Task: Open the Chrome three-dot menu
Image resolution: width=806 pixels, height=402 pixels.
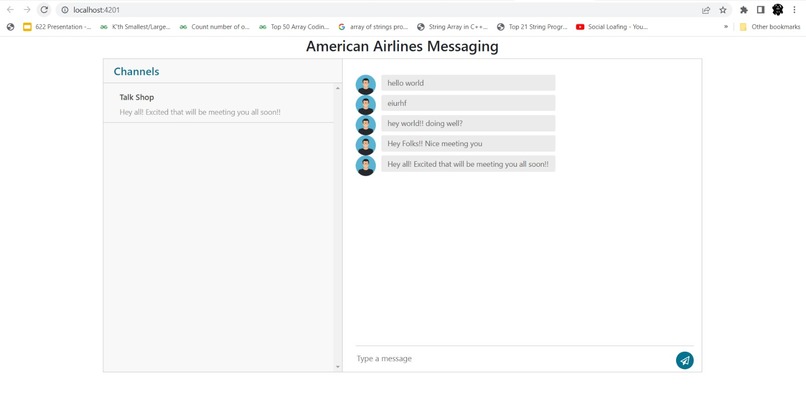Action: (794, 10)
